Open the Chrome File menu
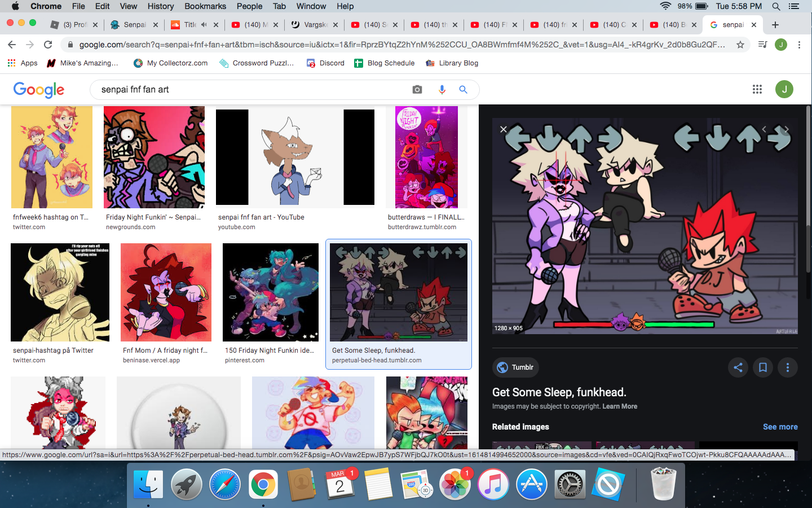The height and width of the screenshot is (508, 812). (78, 6)
